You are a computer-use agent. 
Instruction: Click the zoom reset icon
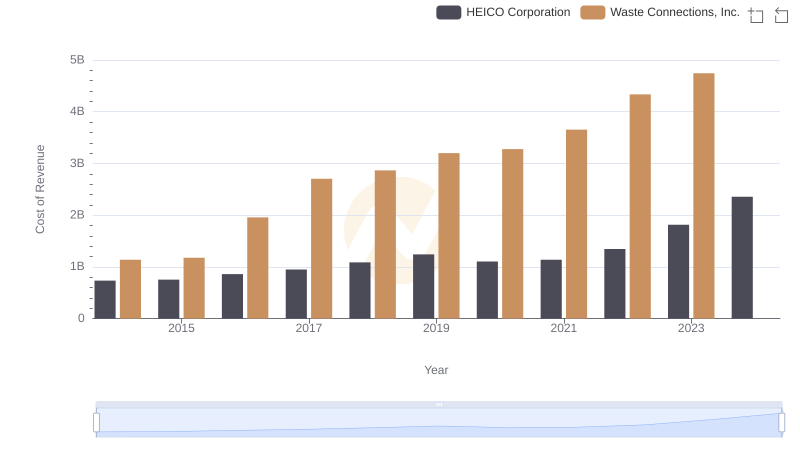[781, 15]
